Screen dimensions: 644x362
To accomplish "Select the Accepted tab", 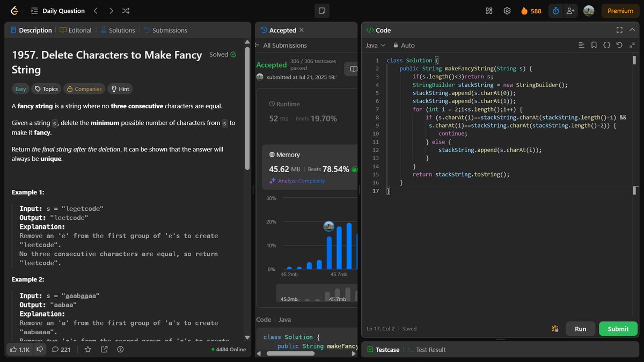I will coord(279,30).
